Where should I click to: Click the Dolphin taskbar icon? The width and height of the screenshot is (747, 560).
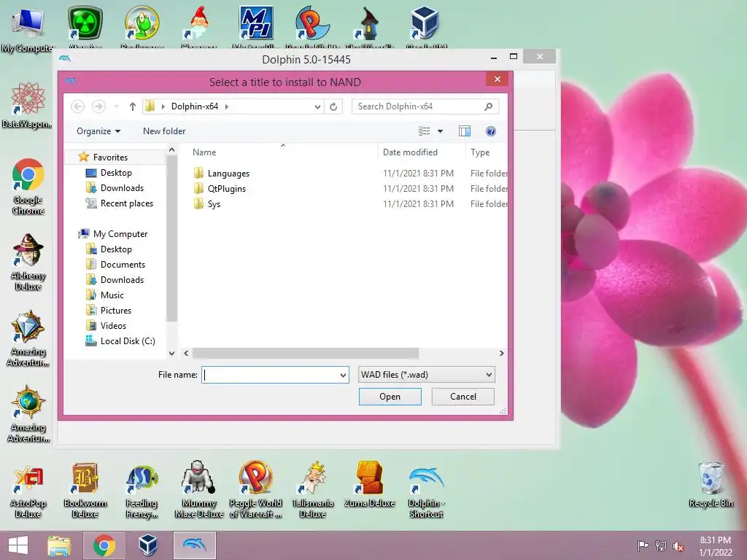[194, 545]
